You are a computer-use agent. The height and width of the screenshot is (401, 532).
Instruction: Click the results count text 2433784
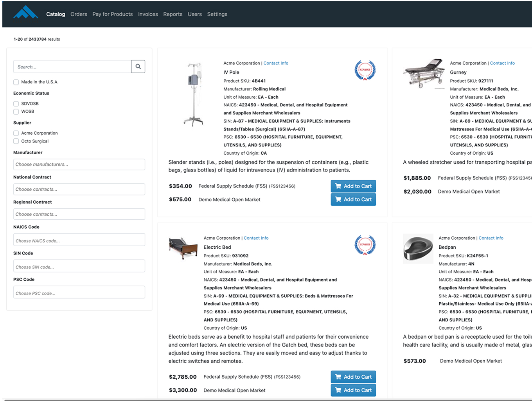pyautogui.click(x=38, y=39)
